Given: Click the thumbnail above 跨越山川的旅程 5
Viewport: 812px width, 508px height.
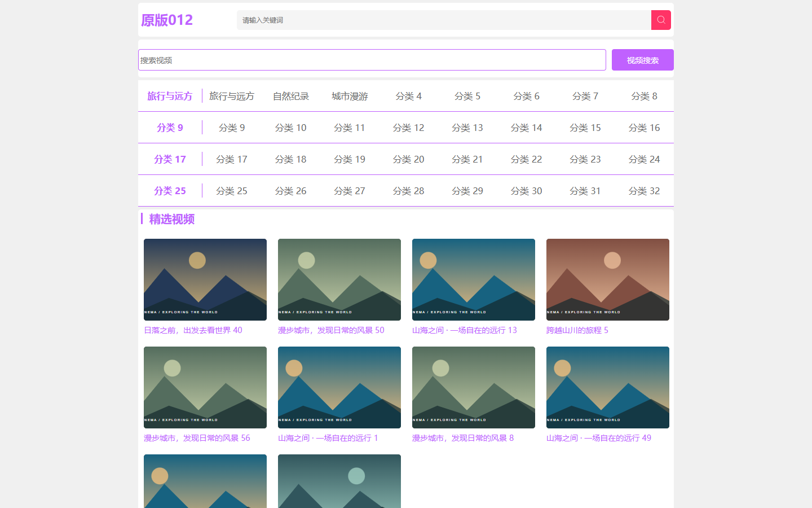Looking at the screenshot, I should [608, 279].
